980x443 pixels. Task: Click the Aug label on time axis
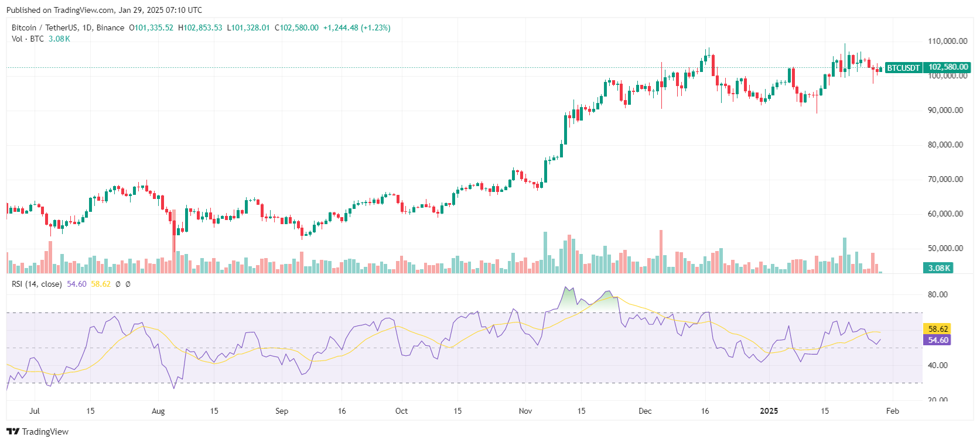[158, 411]
